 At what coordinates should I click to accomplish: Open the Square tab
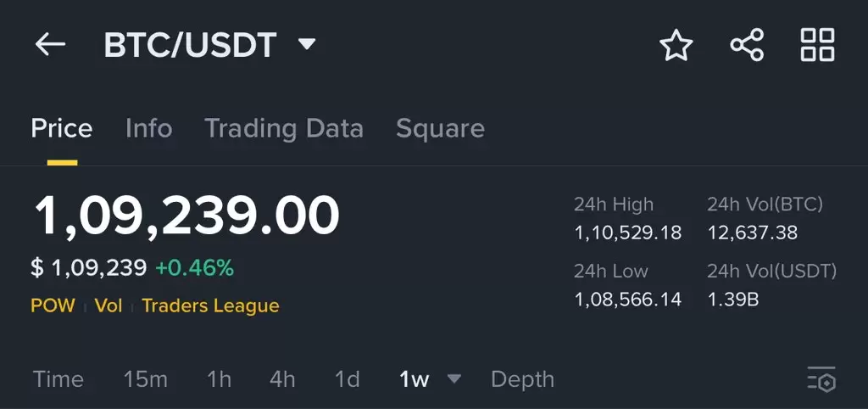tap(440, 129)
